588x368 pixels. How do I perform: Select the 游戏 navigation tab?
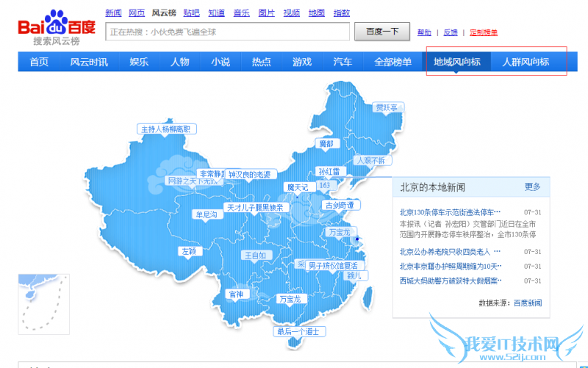click(302, 62)
